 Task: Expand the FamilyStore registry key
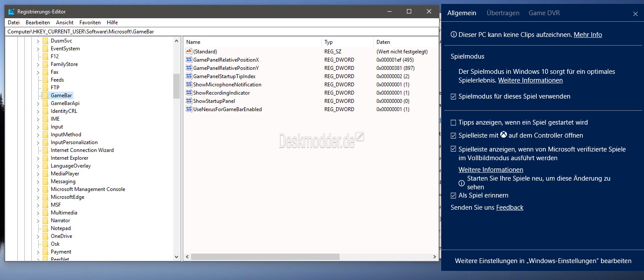(38, 64)
